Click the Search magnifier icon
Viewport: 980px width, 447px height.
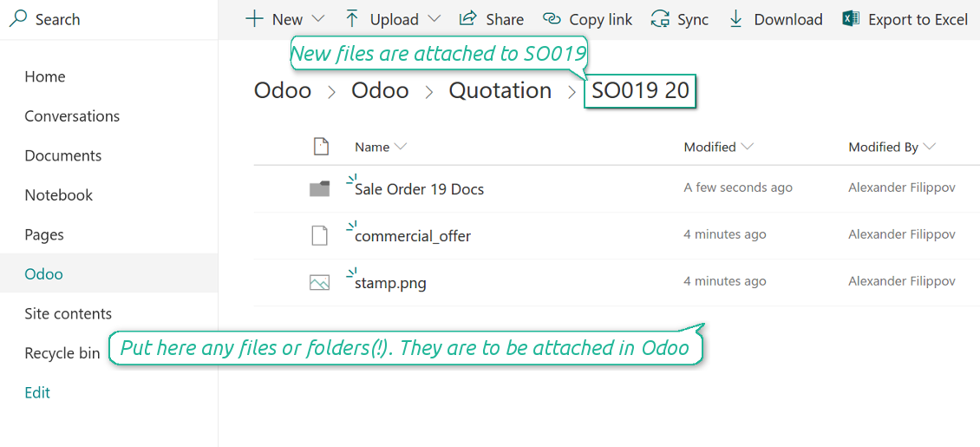pyautogui.click(x=17, y=18)
